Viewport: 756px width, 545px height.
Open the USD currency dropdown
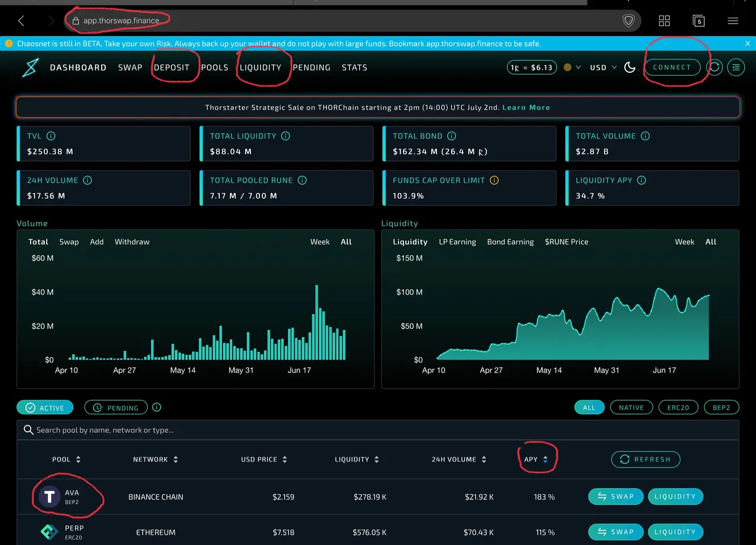click(x=604, y=67)
